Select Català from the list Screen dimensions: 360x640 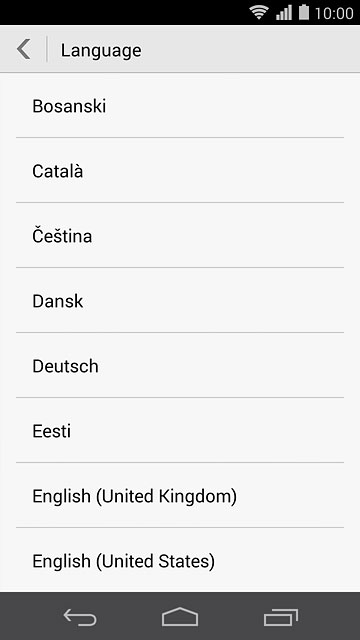[180, 171]
